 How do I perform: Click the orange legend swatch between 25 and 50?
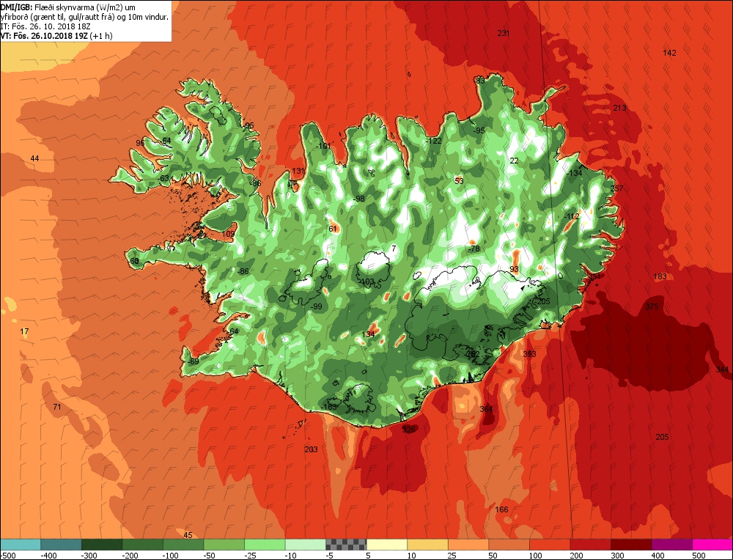pos(468,544)
